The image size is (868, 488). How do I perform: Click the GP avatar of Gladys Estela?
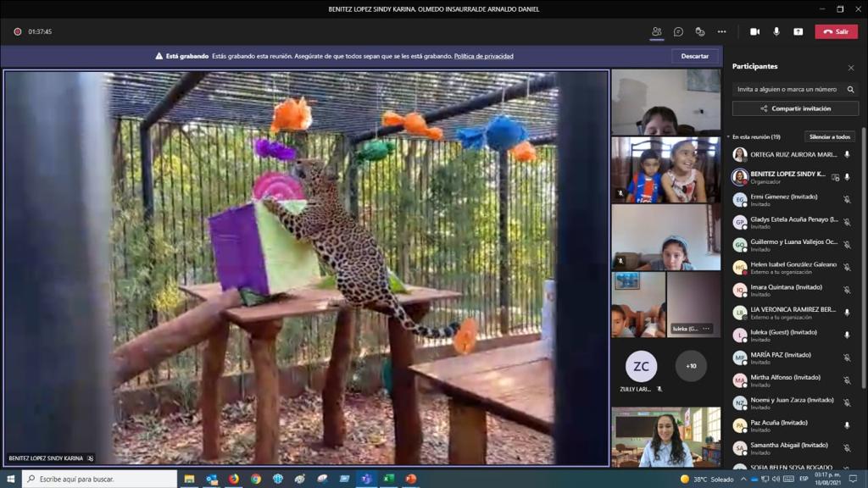click(x=739, y=223)
